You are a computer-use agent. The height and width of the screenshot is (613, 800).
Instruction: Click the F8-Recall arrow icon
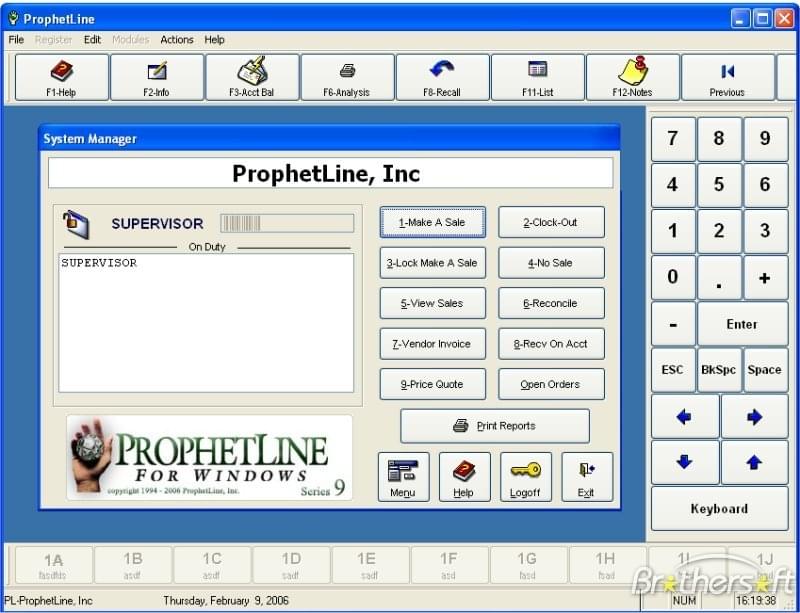442,77
